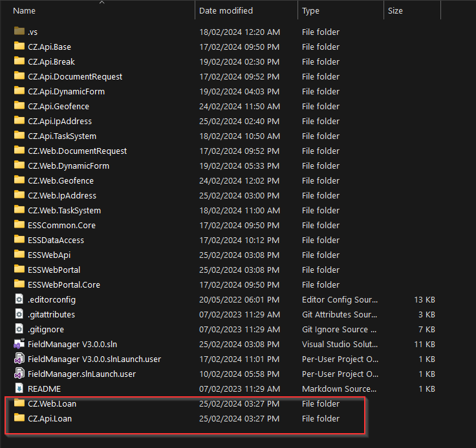
Task: Select the CZ.Web.Loan folder name
Action: [52, 403]
